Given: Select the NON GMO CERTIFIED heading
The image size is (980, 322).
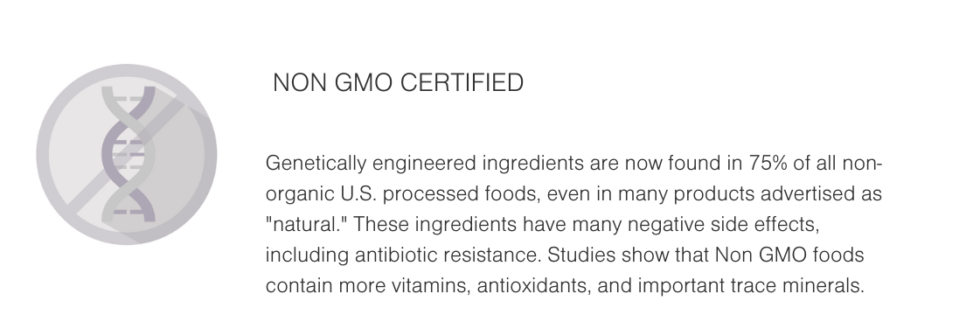Looking at the screenshot, I should coord(398,82).
